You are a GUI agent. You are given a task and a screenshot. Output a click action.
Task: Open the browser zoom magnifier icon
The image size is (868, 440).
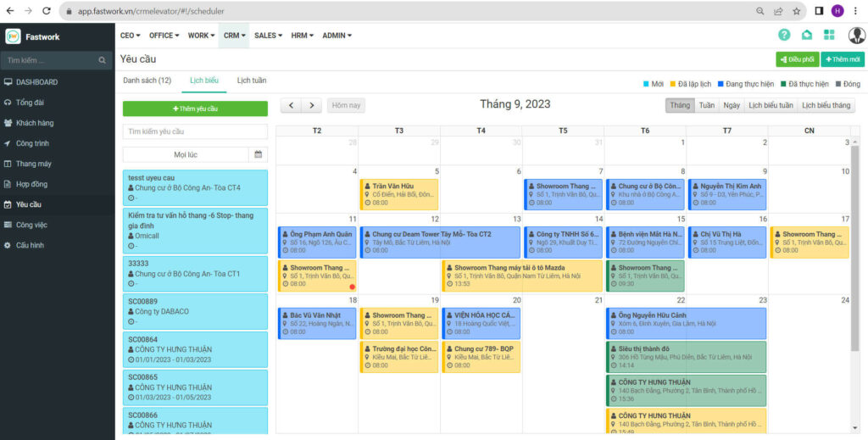tap(760, 11)
